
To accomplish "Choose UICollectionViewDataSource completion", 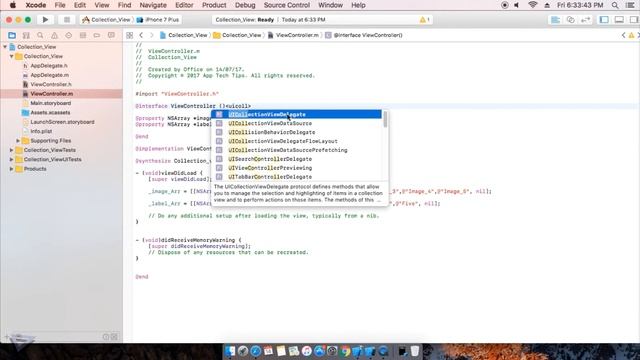I will 297,123.
